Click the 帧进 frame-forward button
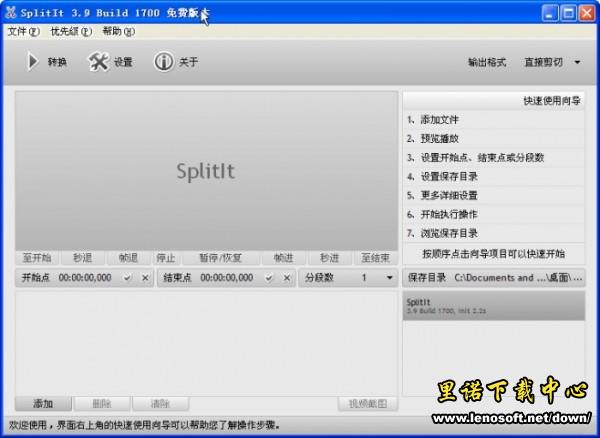Screen dimensions: 600x438 pyautogui.click(x=284, y=258)
